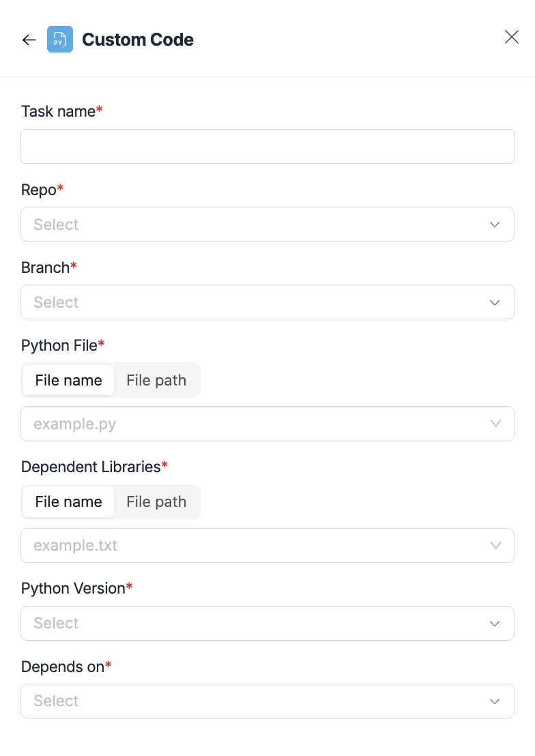Switch Dependent Libraries to File path mode
Viewport: 535px width, 756px height.
click(x=156, y=501)
